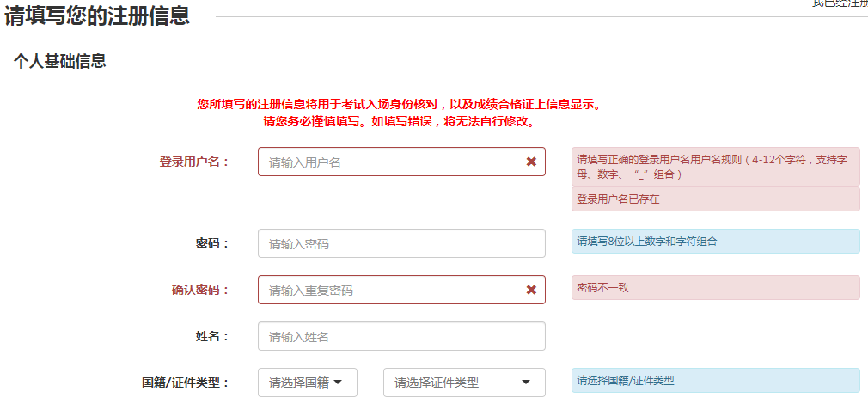
Task: Expand the 请选择证件类型 ID type dropdown
Action: coord(464,383)
